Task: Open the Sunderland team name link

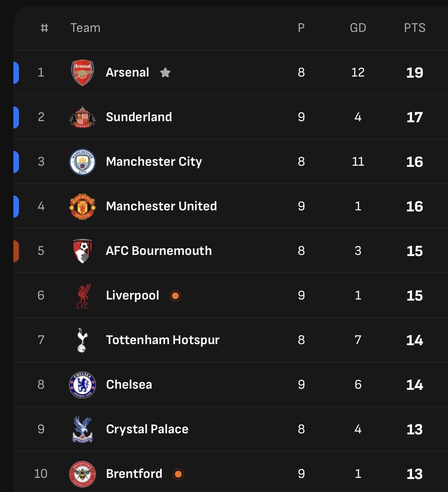Action: 139,117
